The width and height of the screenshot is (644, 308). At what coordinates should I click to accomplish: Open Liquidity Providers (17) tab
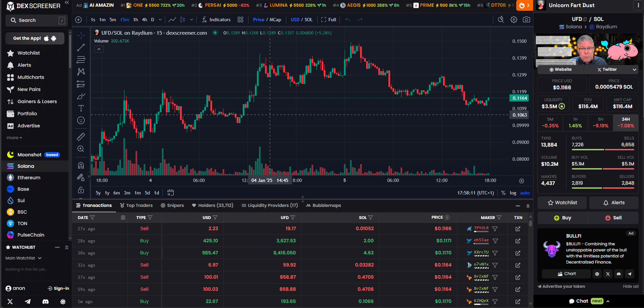(x=270, y=205)
